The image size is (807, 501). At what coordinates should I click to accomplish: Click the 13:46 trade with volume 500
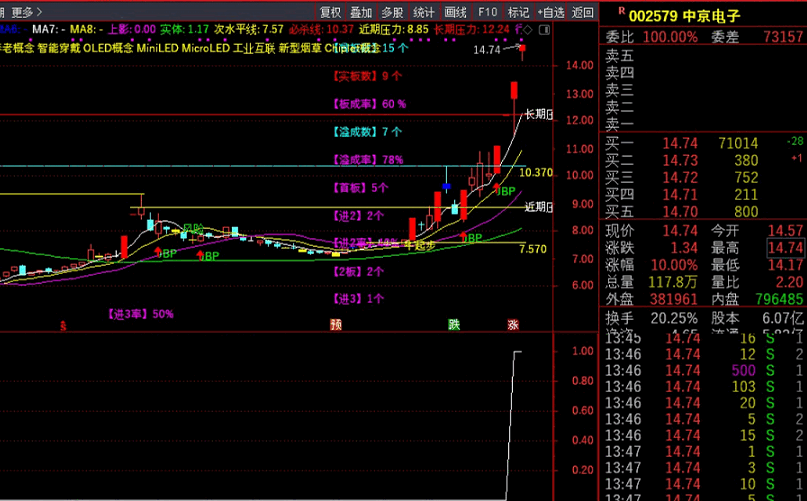coord(703,370)
